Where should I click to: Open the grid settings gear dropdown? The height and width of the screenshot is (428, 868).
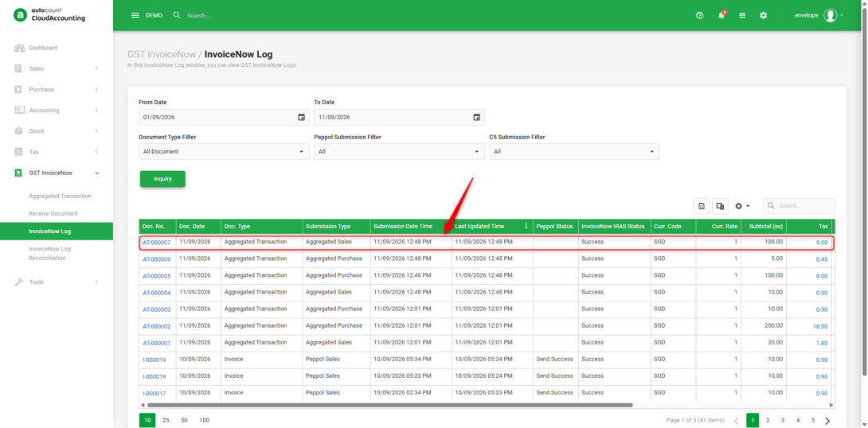(742, 206)
